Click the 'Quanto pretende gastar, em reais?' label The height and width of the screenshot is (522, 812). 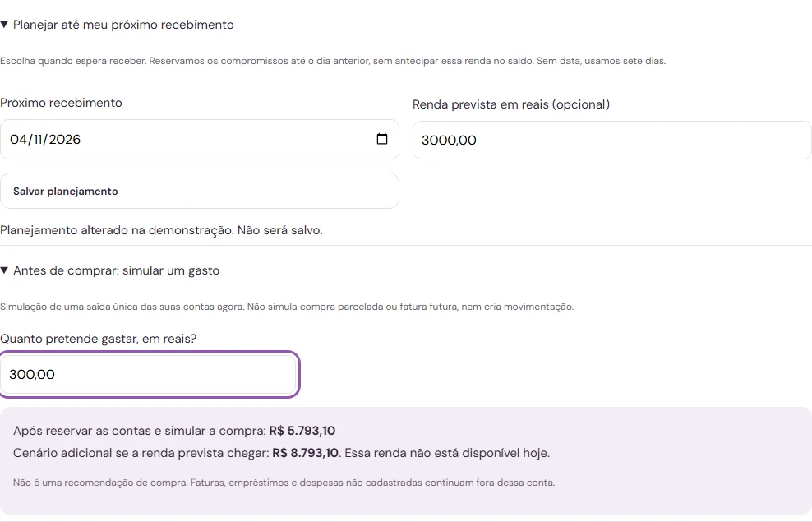coord(99,339)
